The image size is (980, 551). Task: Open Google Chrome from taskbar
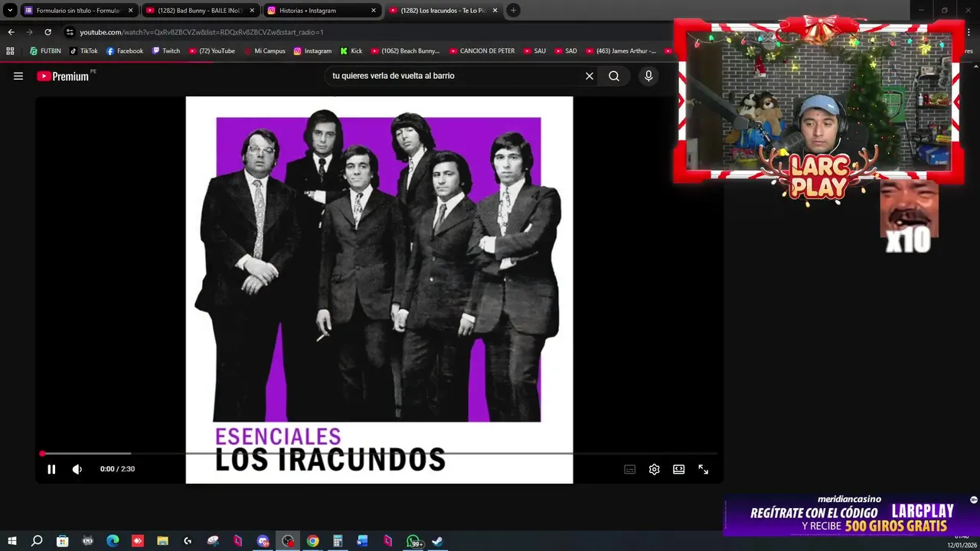click(x=312, y=541)
